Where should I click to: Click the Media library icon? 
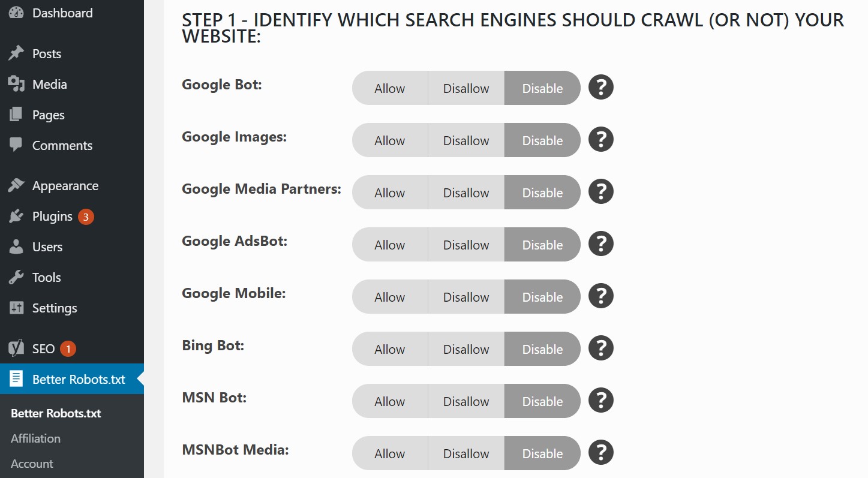[x=16, y=84]
